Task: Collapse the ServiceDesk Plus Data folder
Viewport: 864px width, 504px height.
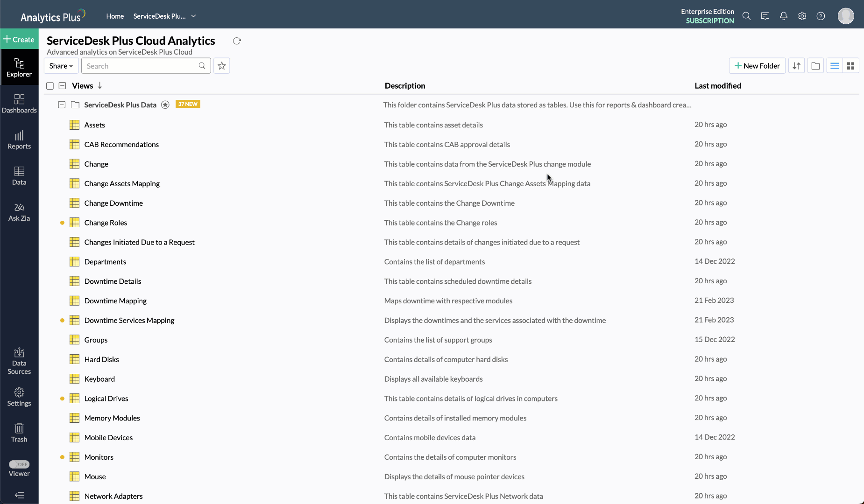Action: (62, 105)
